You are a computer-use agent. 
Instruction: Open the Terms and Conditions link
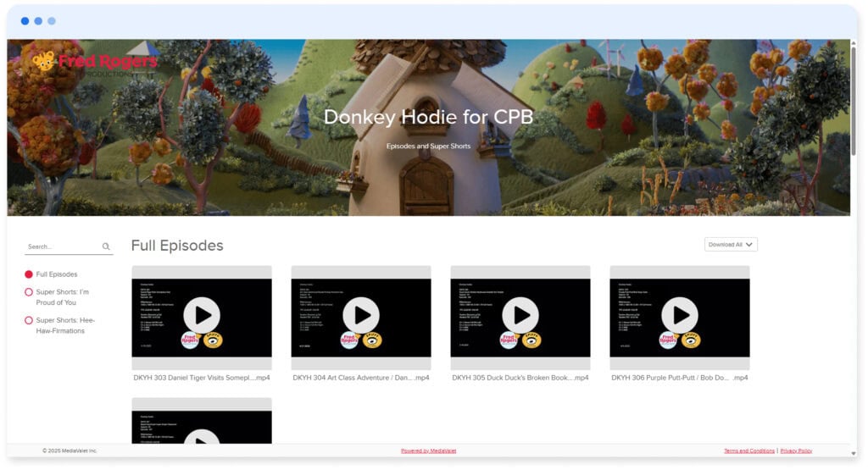[748, 451]
